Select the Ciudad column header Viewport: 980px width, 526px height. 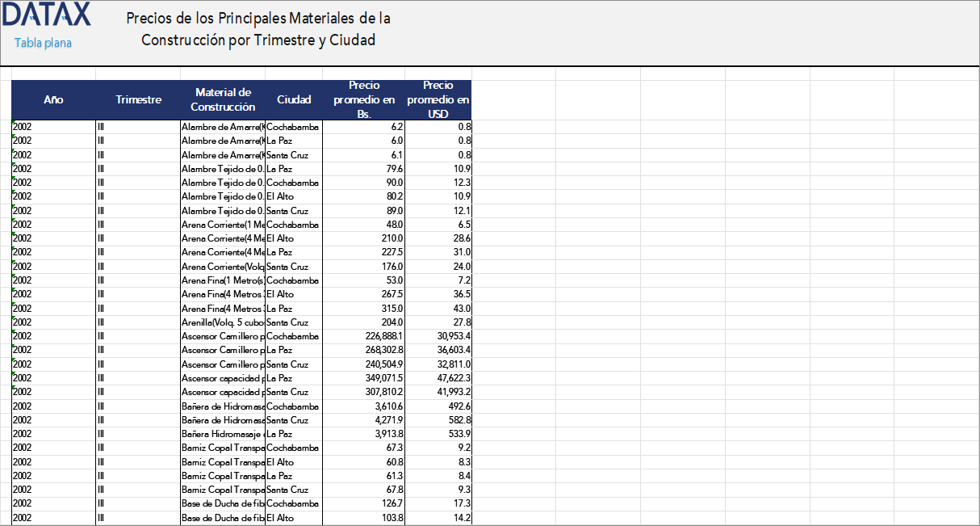294,99
